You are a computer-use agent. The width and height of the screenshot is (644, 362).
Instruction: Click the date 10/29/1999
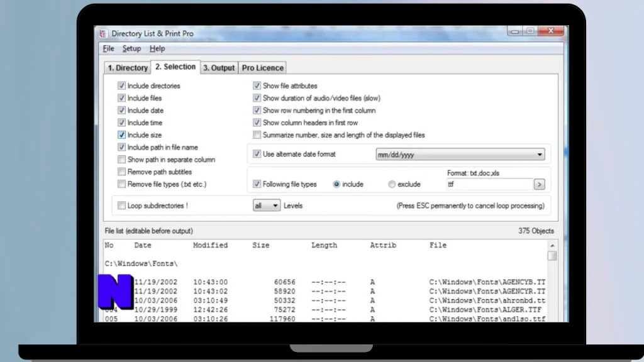pos(156,309)
